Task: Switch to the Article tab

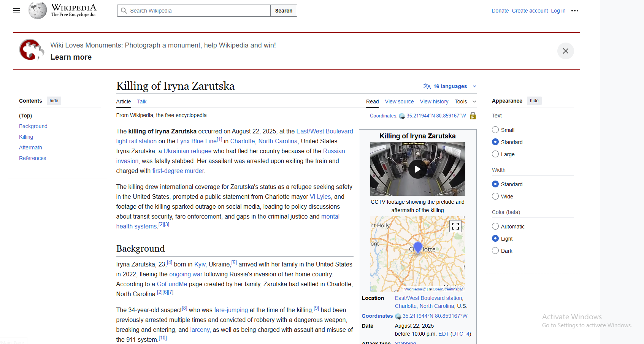Action: [123, 101]
